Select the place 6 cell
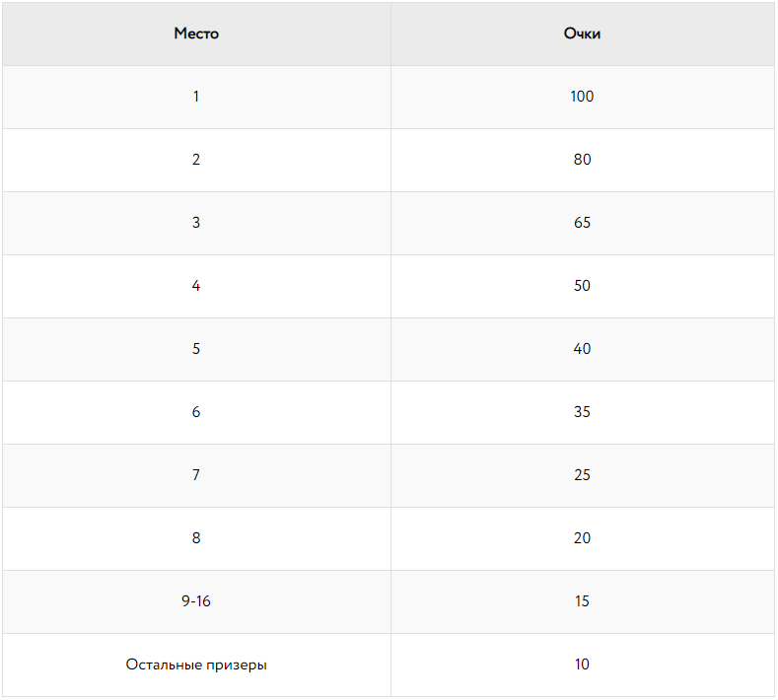Screen dimensions: 778x700 (x=196, y=412)
